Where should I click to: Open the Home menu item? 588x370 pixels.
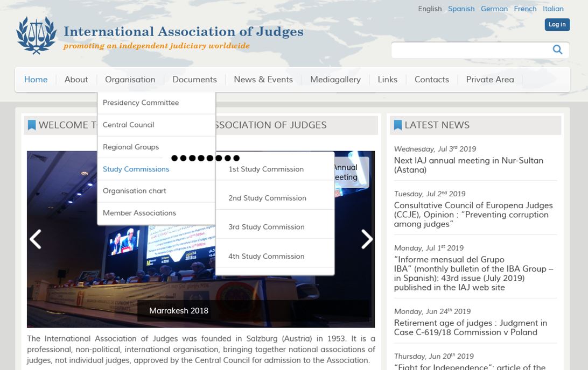coord(36,80)
